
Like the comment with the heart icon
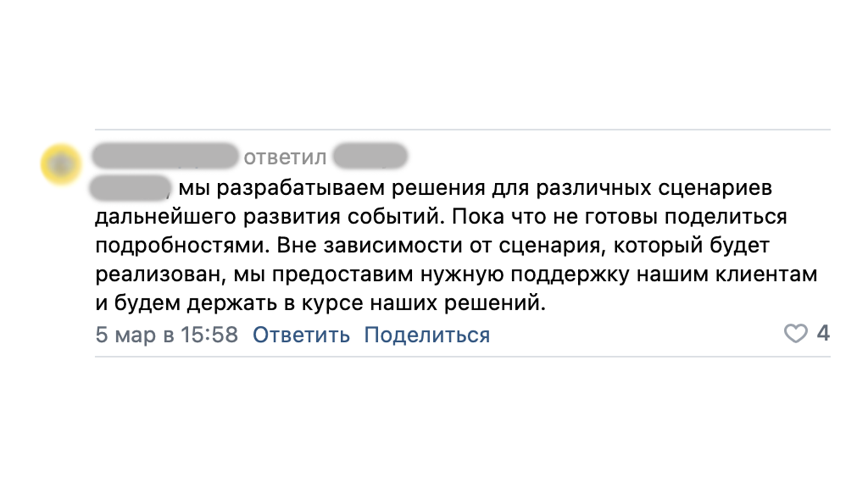(x=795, y=333)
